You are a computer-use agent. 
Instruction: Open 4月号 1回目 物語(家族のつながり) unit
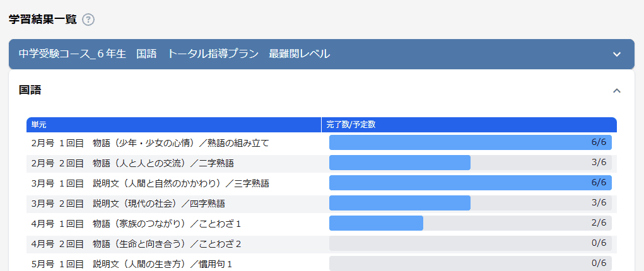click(x=136, y=224)
